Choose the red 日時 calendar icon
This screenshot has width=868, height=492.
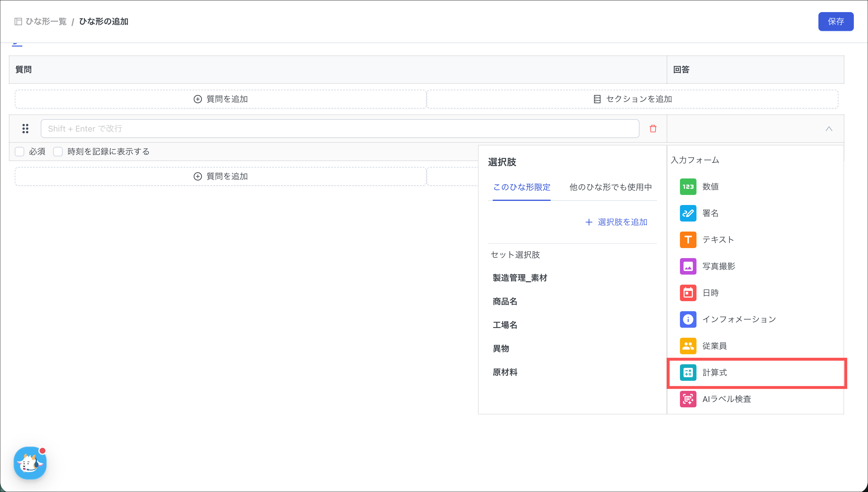point(688,293)
